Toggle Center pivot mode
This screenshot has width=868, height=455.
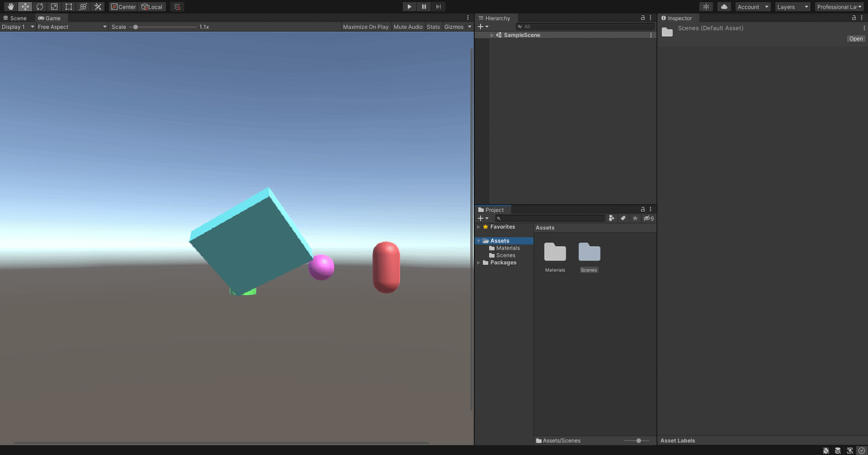coord(123,6)
